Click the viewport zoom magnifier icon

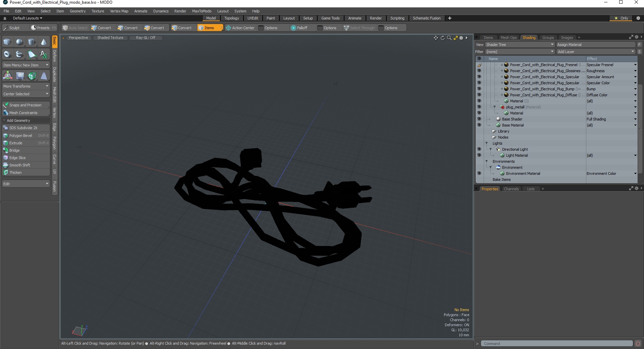coord(449,38)
